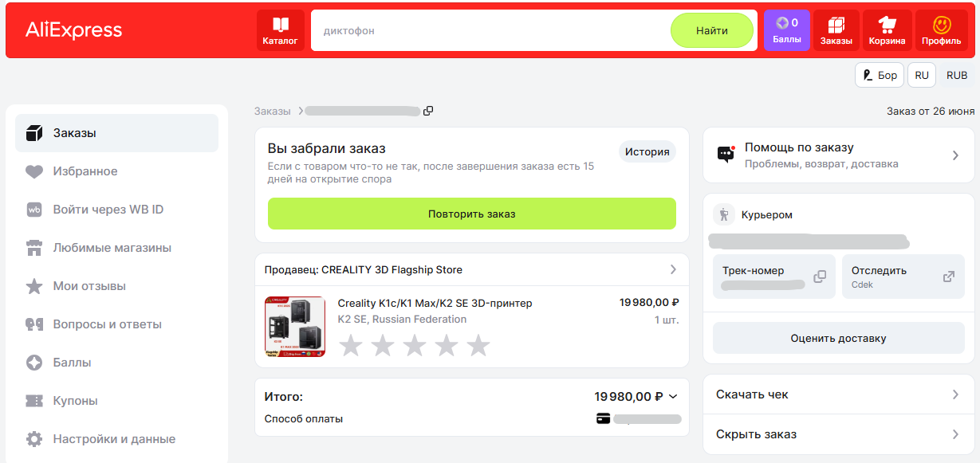Open seller CREALITY 3D Flagship Store

pyautogui.click(x=472, y=269)
